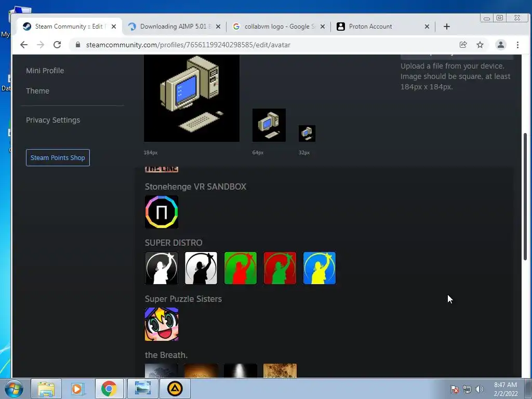Open Windows Explorer from the taskbar

[46, 389]
